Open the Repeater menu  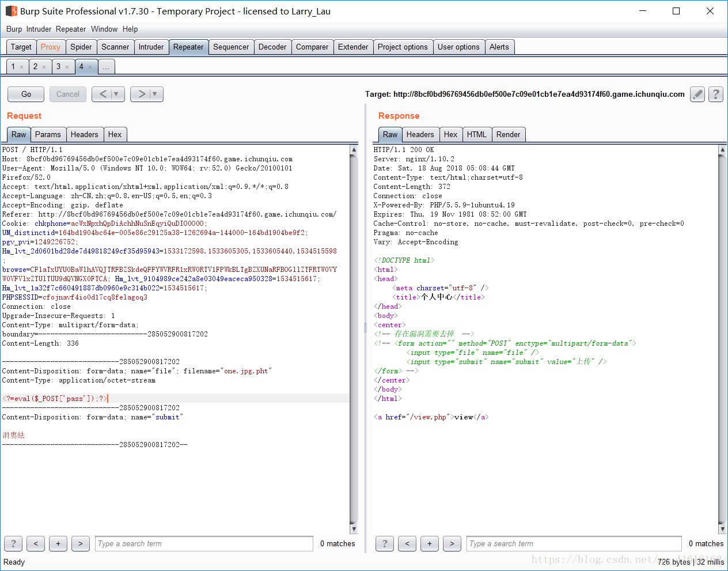[x=71, y=29]
